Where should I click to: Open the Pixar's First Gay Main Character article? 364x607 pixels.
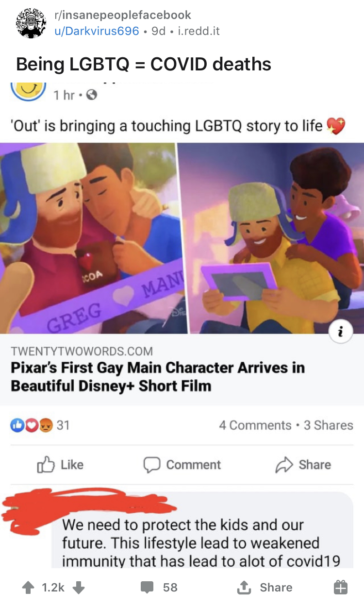(158, 376)
